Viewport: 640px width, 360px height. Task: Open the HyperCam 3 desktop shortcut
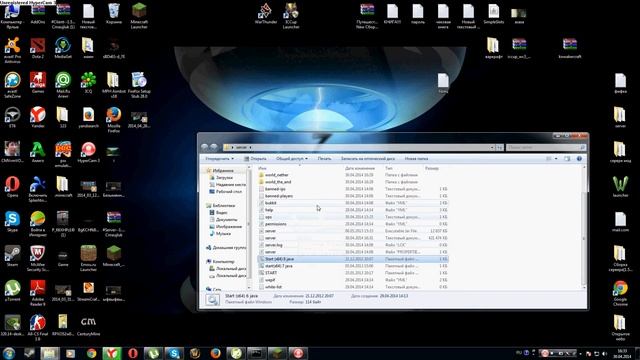click(x=88, y=152)
